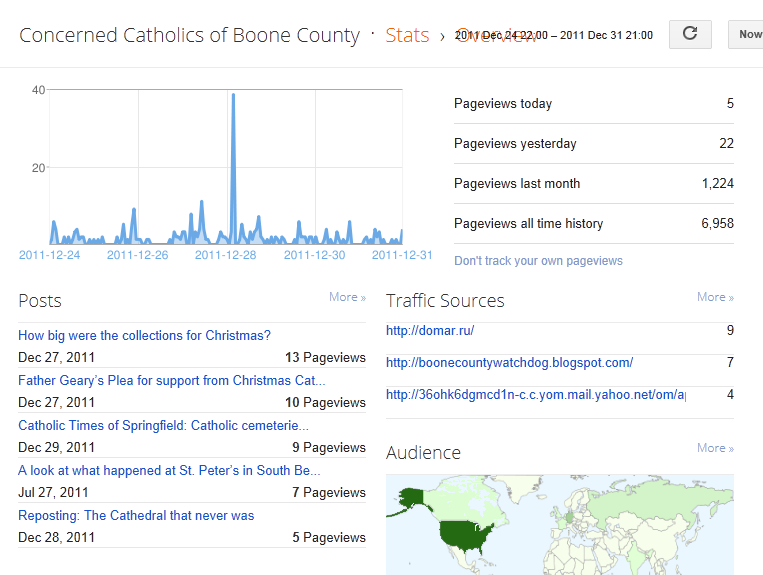
Task: Click the United States on audience map
Action: (x=465, y=534)
